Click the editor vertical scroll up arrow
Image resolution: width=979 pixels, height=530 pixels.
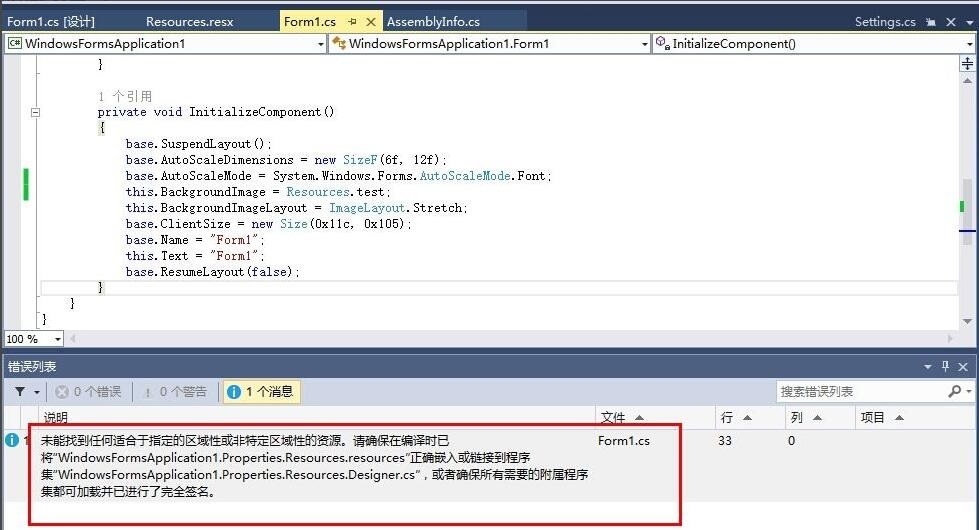click(967, 81)
